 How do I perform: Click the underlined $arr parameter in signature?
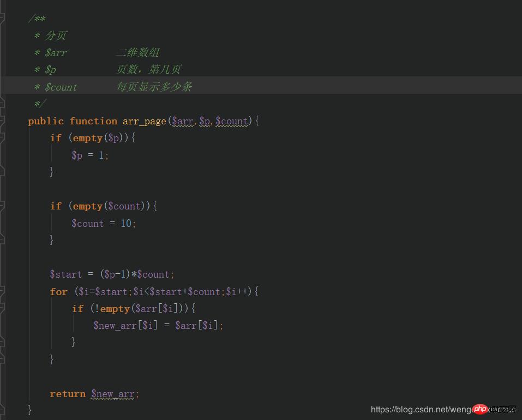click(182, 121)
